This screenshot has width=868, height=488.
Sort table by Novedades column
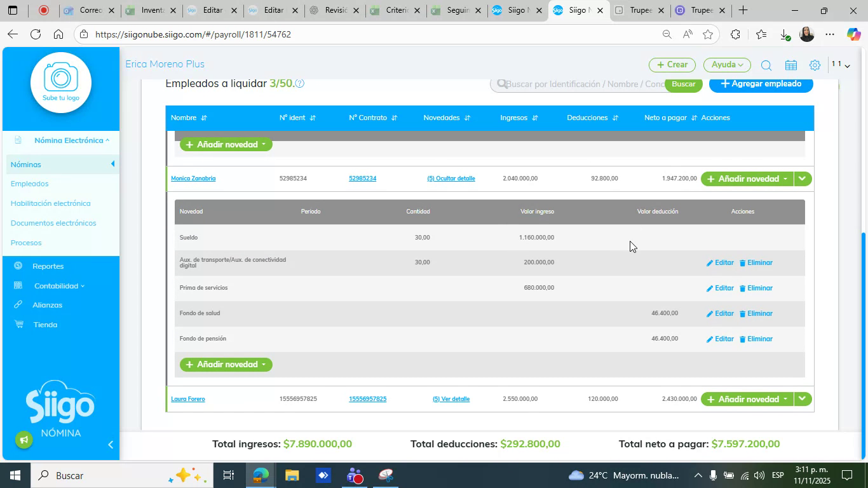(467, 118)
